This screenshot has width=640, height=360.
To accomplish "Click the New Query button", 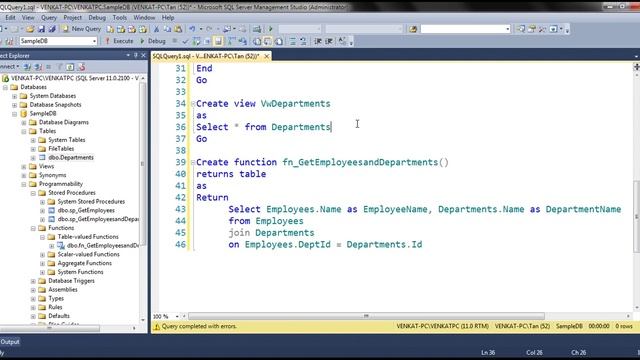I will pos(81,29).
